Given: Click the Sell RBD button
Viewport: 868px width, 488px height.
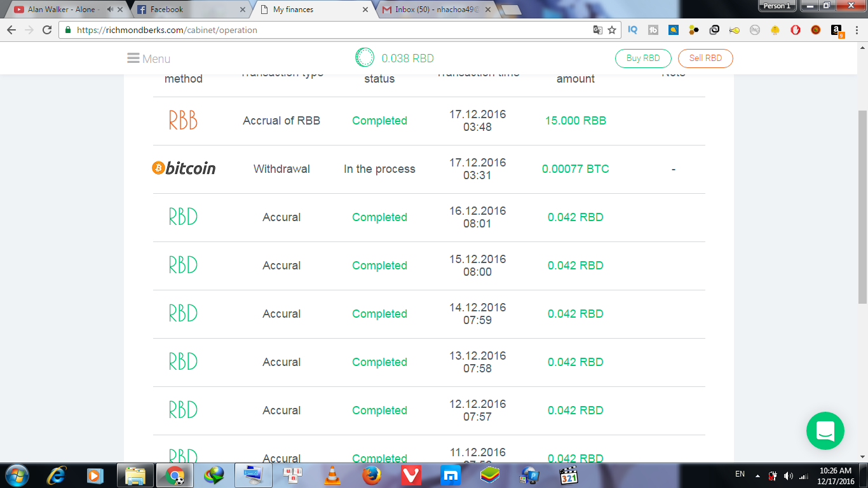Looking at the screenshot, I should pos(705,58).
